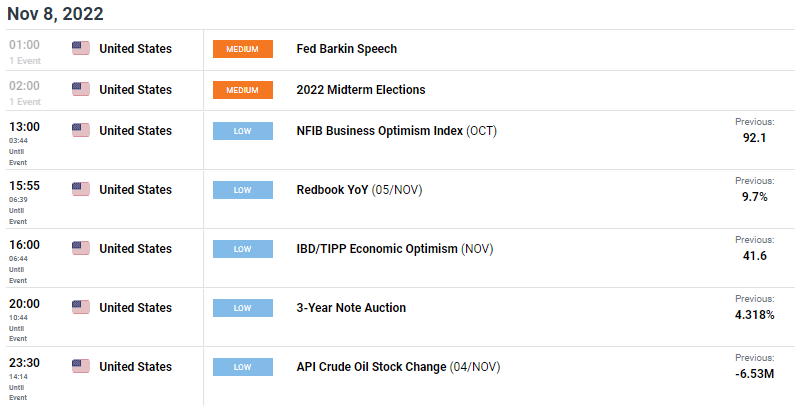Click US flag beside Fed Barkin Speech
795x409 pixels.
(x=81, y=48)
